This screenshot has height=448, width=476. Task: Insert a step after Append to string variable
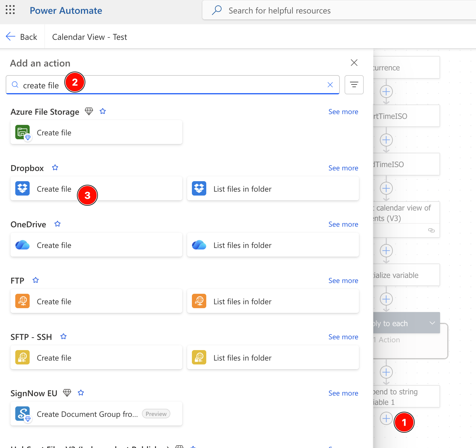click(x=386, y=418)
